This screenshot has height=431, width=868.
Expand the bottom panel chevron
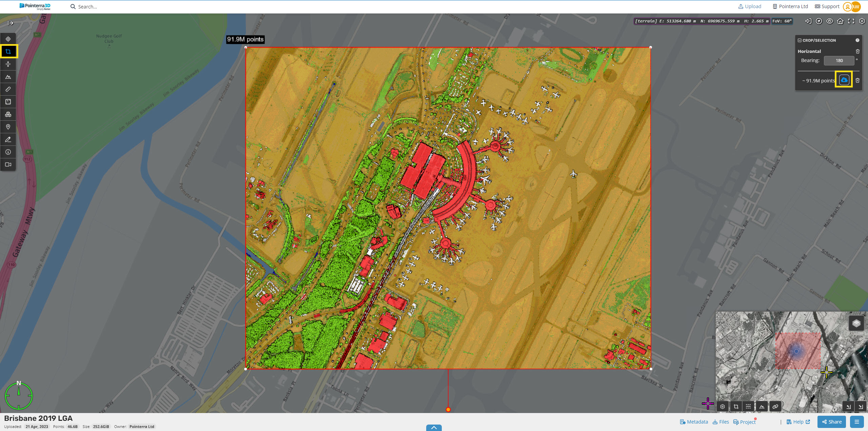tap(434, 428)
